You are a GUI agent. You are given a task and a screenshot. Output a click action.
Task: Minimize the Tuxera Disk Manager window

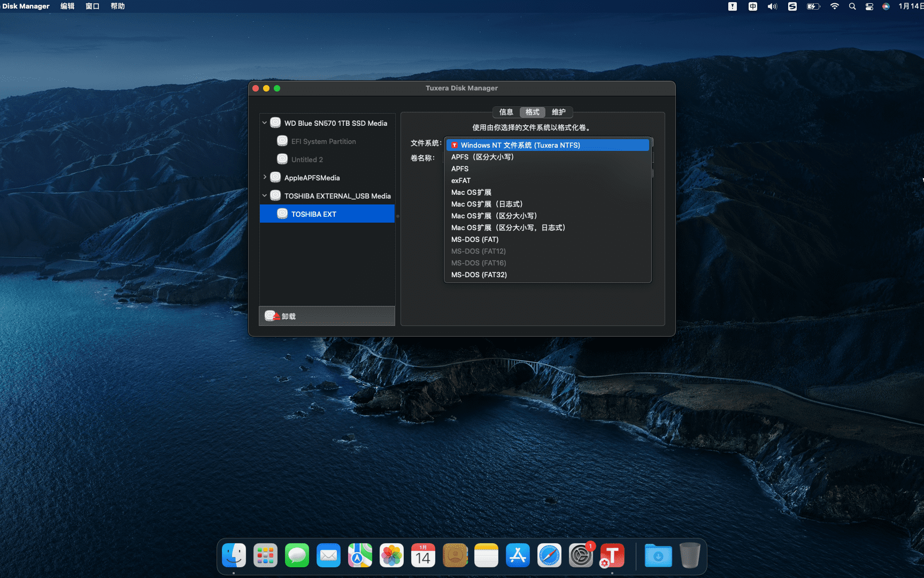coord(266,88)
